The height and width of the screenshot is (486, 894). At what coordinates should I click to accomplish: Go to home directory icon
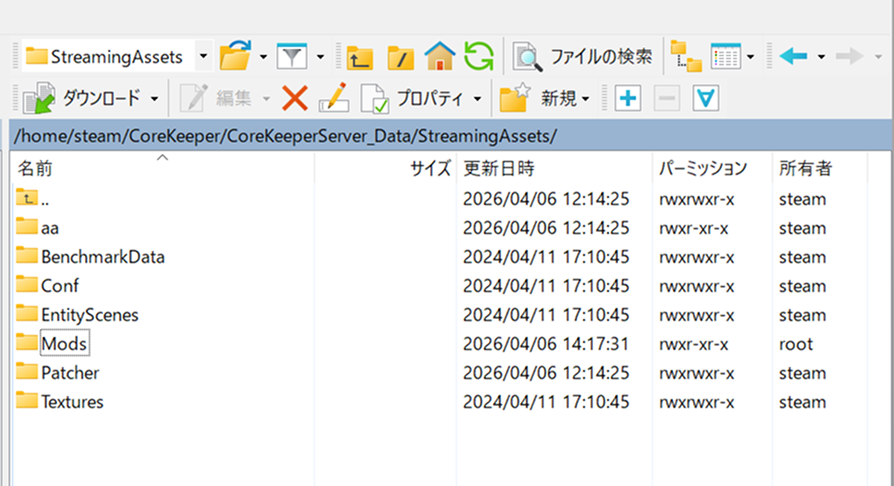pos(440,56)
